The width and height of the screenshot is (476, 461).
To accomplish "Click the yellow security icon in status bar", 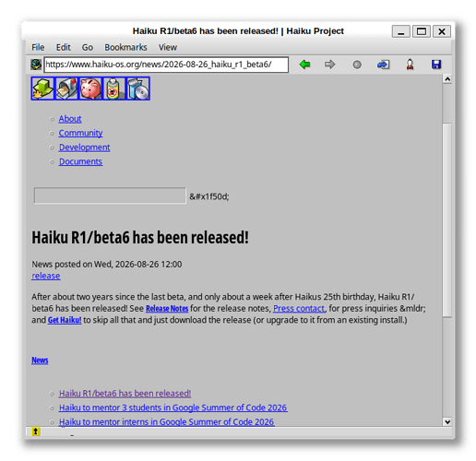I will 36,431.
